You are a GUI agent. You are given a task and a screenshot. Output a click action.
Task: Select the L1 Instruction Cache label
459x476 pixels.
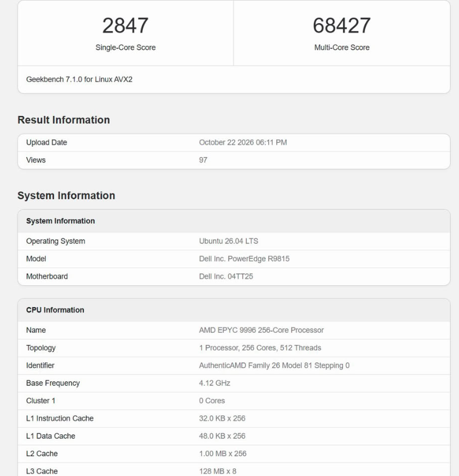60,418
